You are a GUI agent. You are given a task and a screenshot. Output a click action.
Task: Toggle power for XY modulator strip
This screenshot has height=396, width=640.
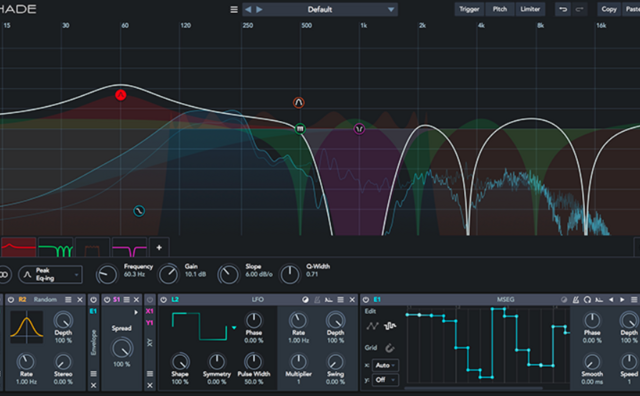pos(150,300)
